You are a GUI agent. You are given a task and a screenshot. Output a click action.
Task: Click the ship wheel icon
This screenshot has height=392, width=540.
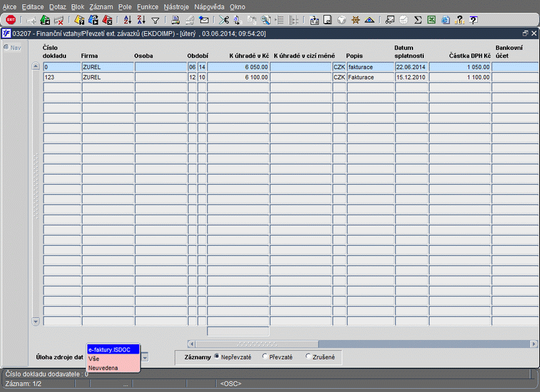coord(356,20)
